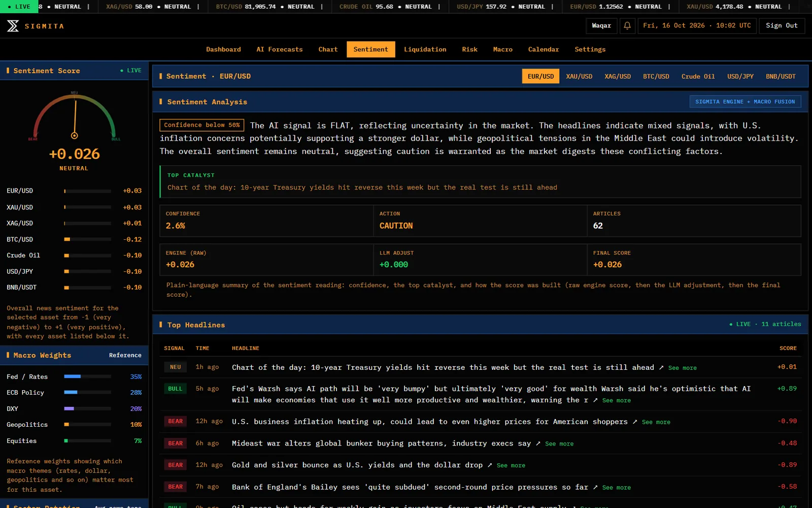Screen dimensions: 812x508
Task: Open the Gold and silver headline arrow
Action: click(x=490, y=465)
